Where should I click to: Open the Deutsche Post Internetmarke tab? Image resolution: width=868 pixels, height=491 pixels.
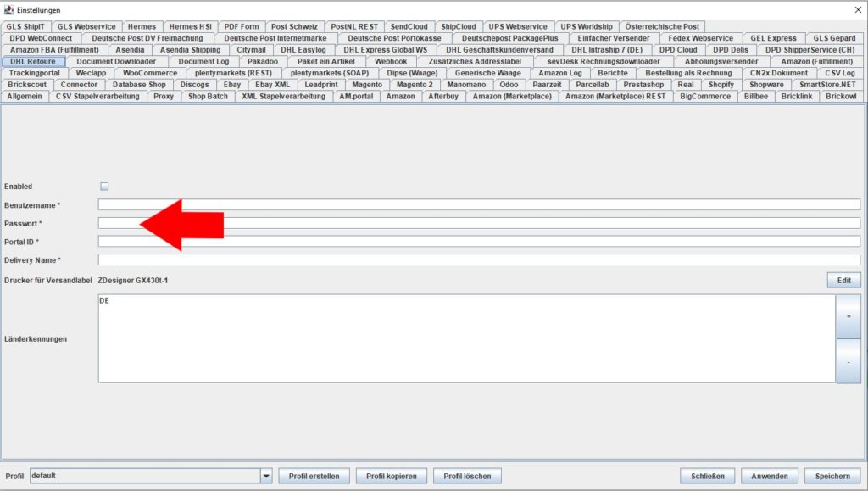[275, 38]
